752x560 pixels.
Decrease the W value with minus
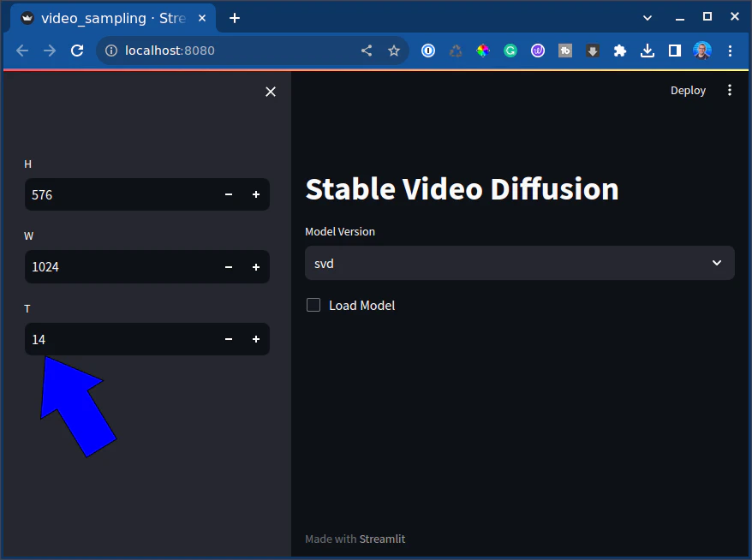tap(229, 267)
